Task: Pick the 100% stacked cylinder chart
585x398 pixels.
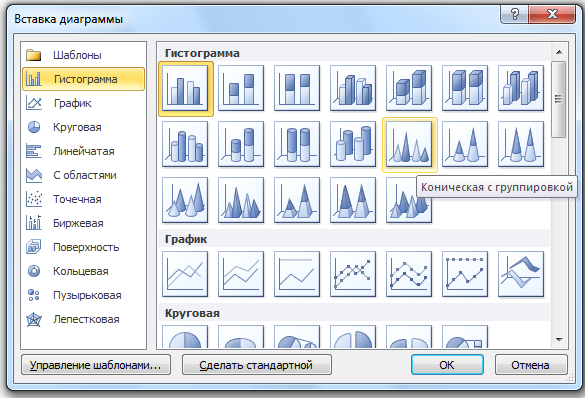Action: (x=297, y=144)
